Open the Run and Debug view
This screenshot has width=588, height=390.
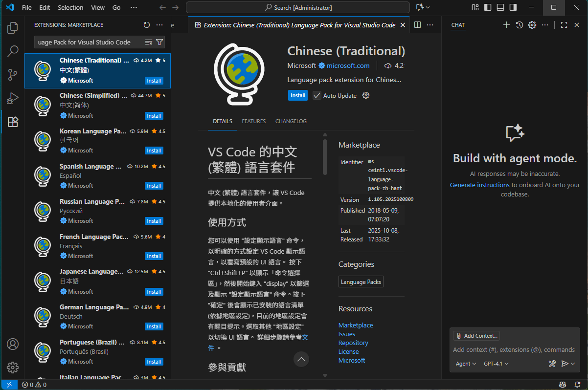click(13, 98)
